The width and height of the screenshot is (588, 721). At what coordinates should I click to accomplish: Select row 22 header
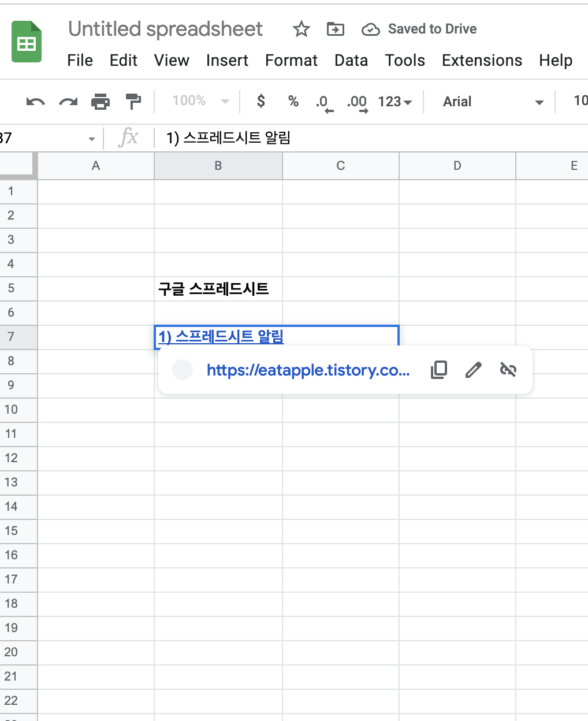tap(18, 701)
